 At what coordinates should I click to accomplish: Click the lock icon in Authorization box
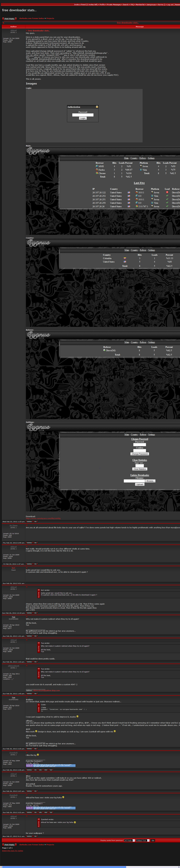pyautogui.click(x=97, y=107)
